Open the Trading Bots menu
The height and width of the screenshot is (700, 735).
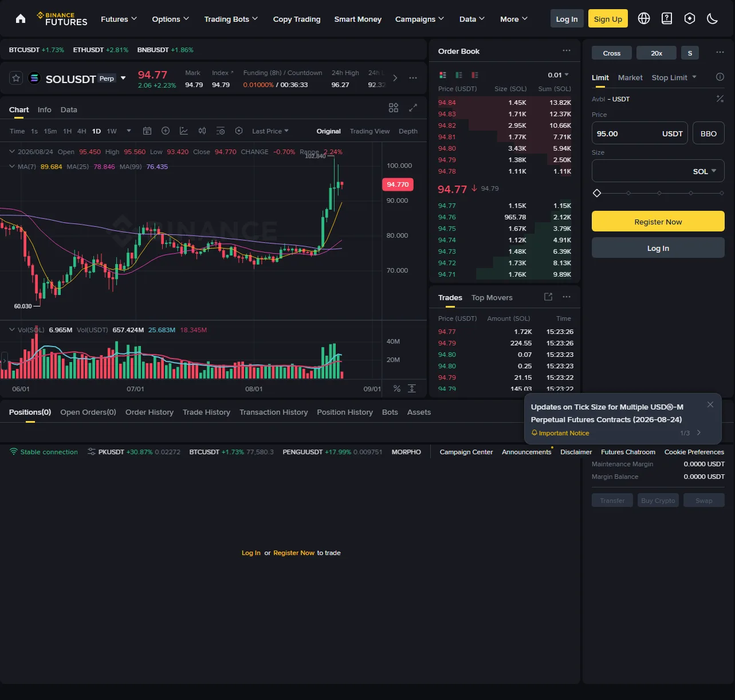pyautogui.click(x=231, y=19)
